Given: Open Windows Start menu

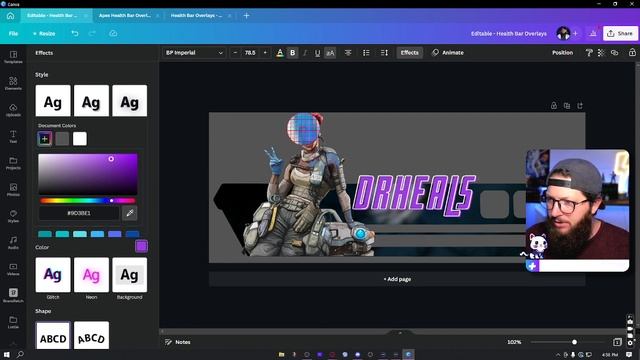Looking at the screenshot, I should pos(6,355).
